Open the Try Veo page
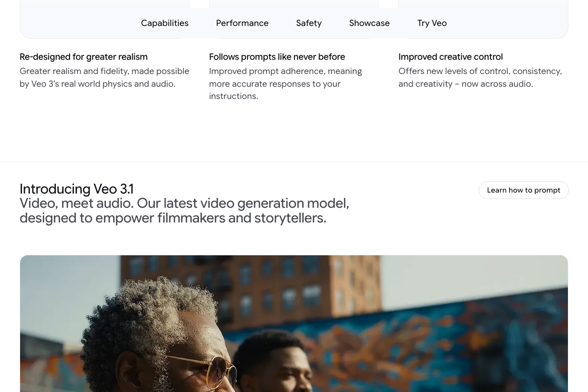 coord(432,23)
